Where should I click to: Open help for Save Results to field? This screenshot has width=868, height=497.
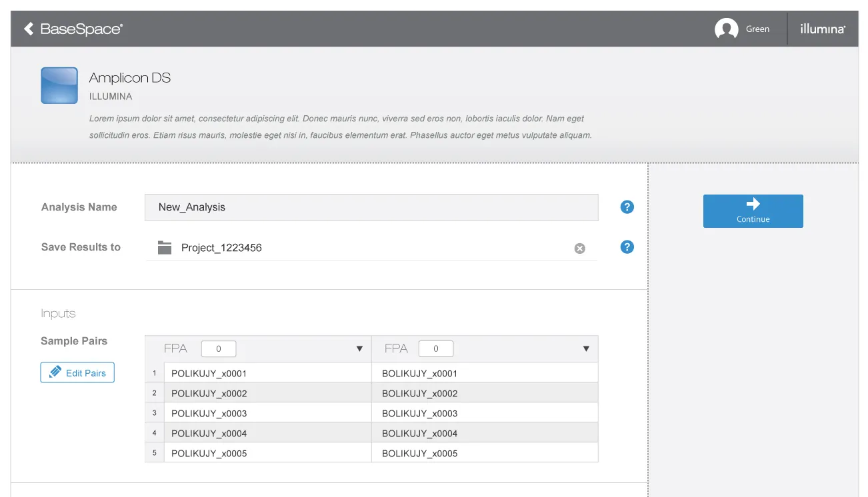point(627,247)
